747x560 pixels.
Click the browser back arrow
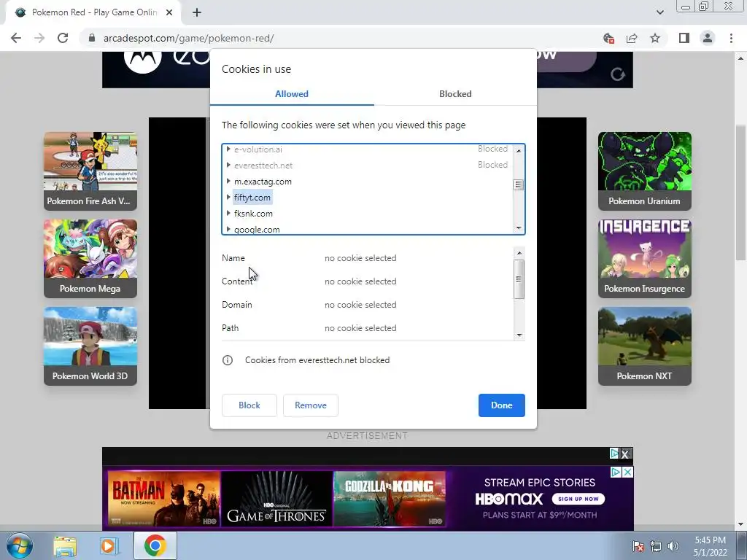[16, 38]
